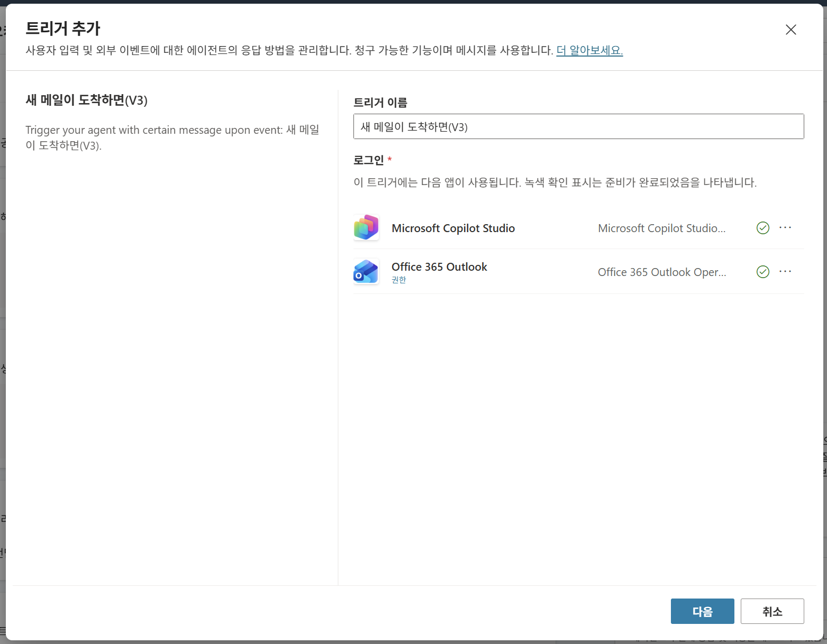Click the 새 메일이 도착하면(V3) heading
This screenshot has height=644, width=827.
click(x=86, y=100)
